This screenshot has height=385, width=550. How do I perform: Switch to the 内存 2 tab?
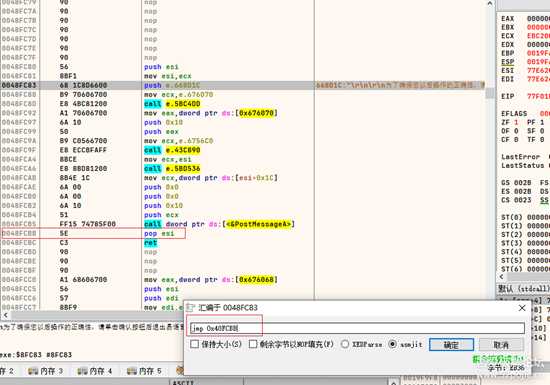pos(7,371)
